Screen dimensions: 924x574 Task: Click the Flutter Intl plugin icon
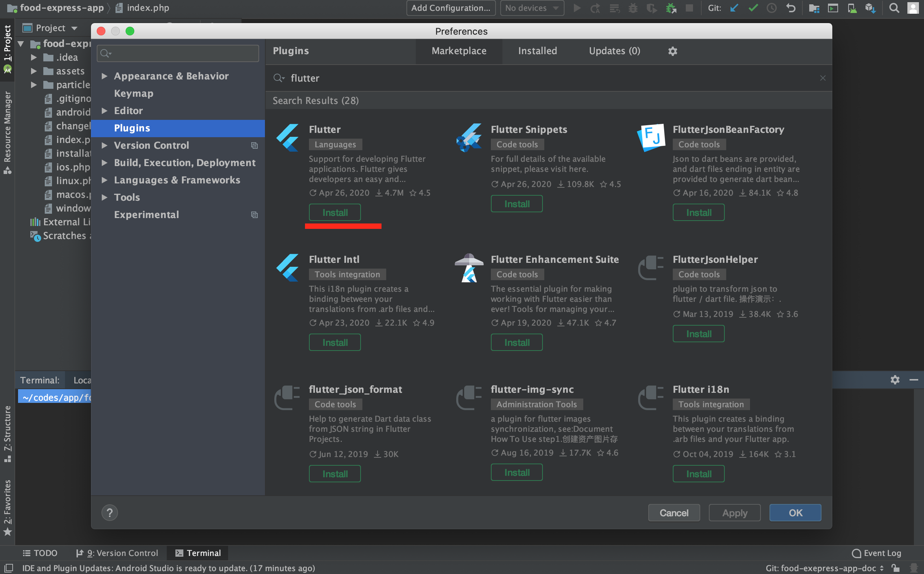point(287,268)
